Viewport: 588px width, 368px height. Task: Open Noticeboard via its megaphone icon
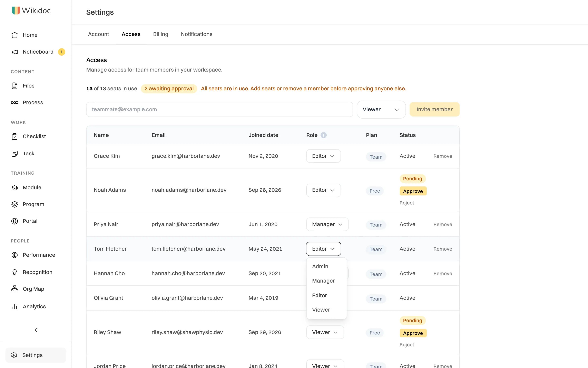(x=14, y=52)
